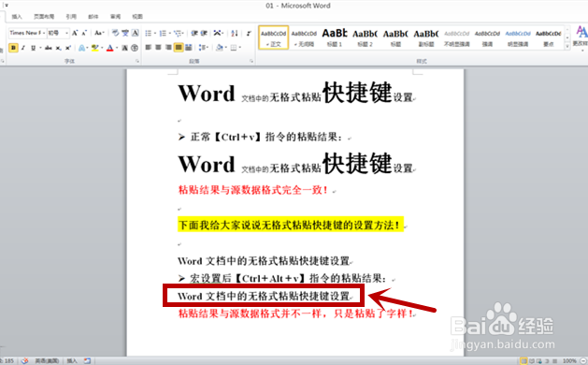The image size is (588, 365).
Task: Toggle Insert mode in status bar
Action: point(72,361)
